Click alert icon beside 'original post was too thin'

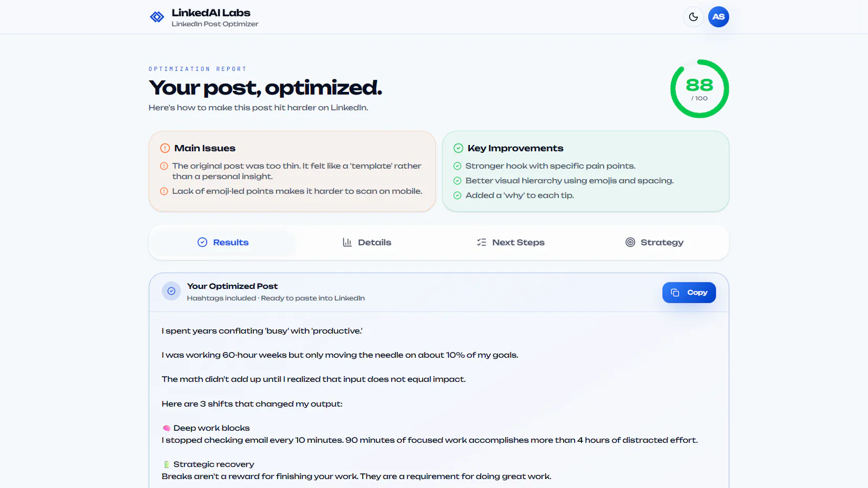tap(164, 166)
